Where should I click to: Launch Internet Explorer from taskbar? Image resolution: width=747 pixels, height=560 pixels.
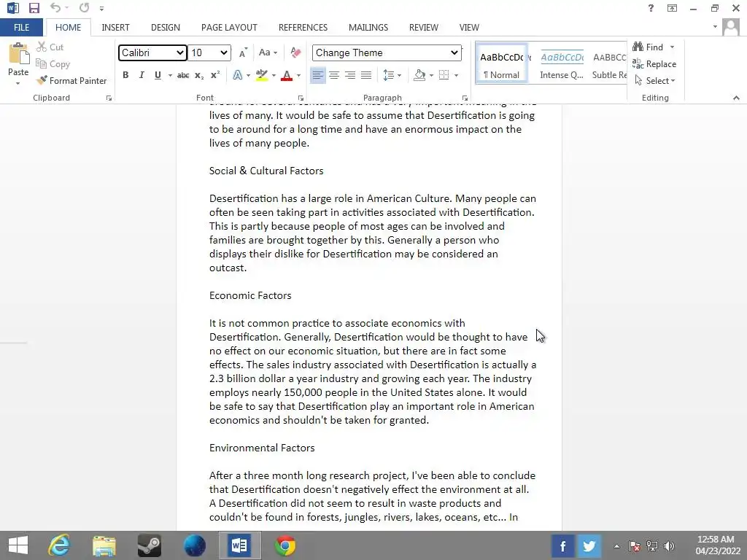pyautogui.click(x=59, y=545)
